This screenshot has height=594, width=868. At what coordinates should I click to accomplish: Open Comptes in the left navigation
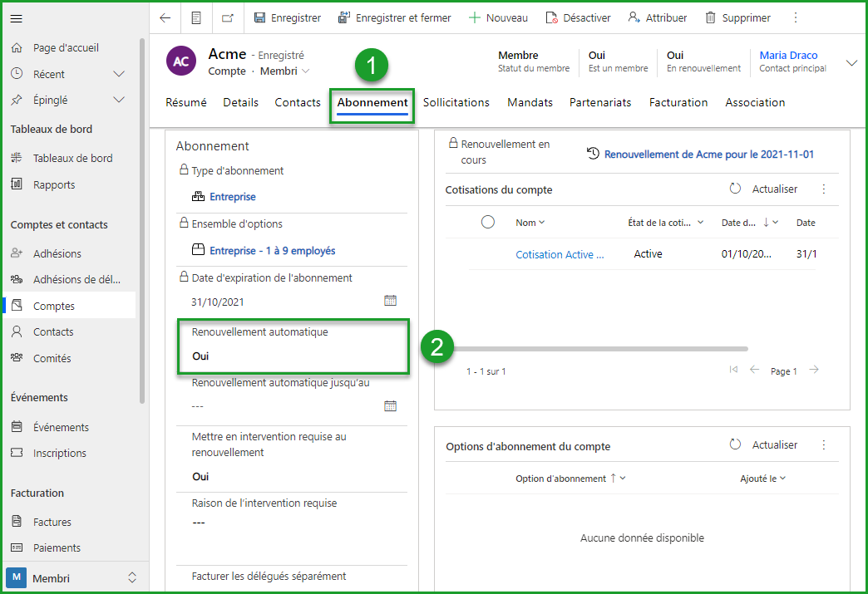click(x=54, y=306)
